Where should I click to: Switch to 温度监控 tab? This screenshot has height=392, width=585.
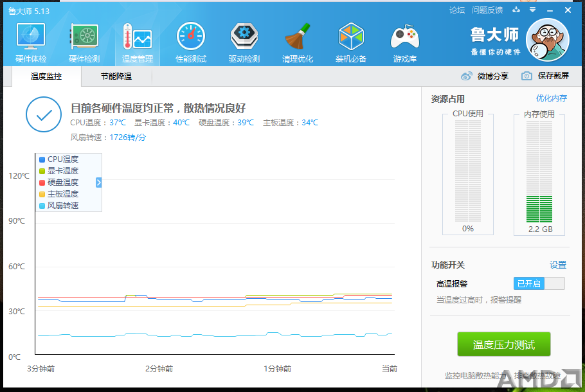coord(46,76)
